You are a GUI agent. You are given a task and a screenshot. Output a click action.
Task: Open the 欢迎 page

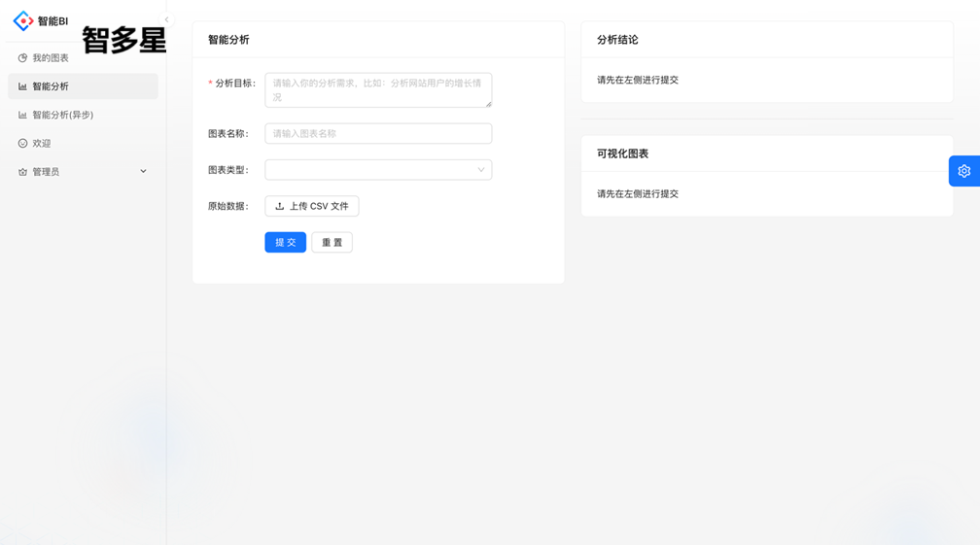(x=84, y=144)
